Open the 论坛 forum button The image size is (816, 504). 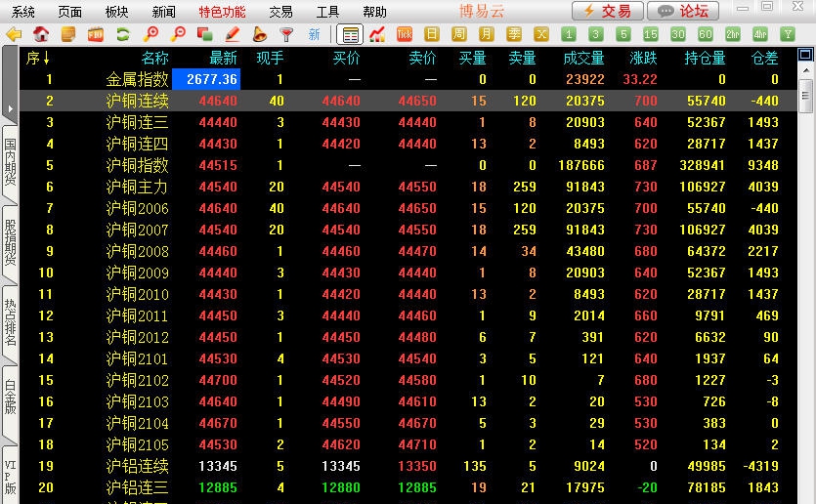[x=683, y=12]
